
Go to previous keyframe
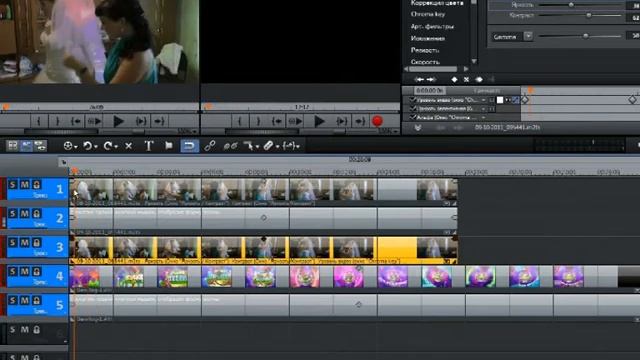click(x=419, y=80)
